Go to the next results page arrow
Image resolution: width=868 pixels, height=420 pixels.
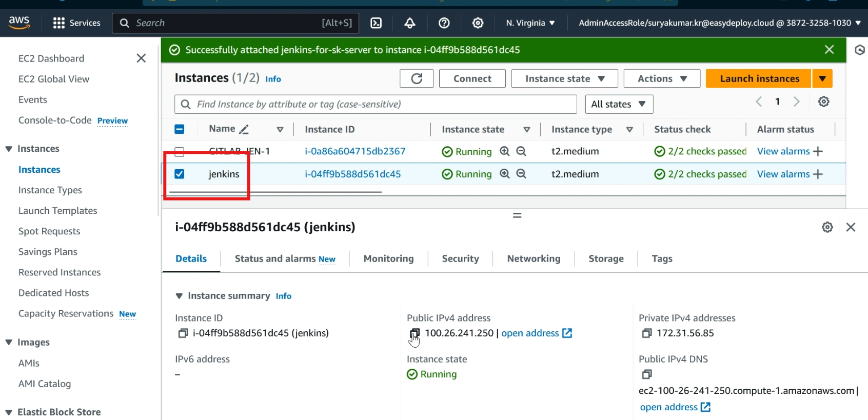coord(797,102)
